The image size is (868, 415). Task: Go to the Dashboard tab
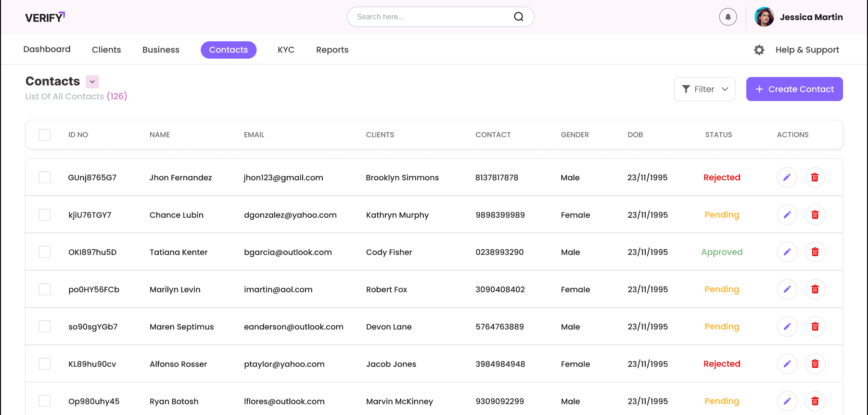coord(47,50)
